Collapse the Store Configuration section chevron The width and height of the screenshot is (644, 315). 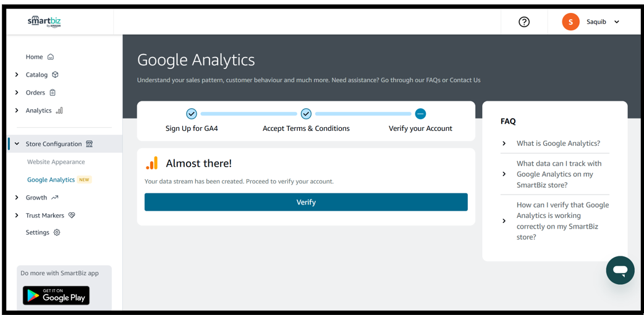[x=17, y=144]
